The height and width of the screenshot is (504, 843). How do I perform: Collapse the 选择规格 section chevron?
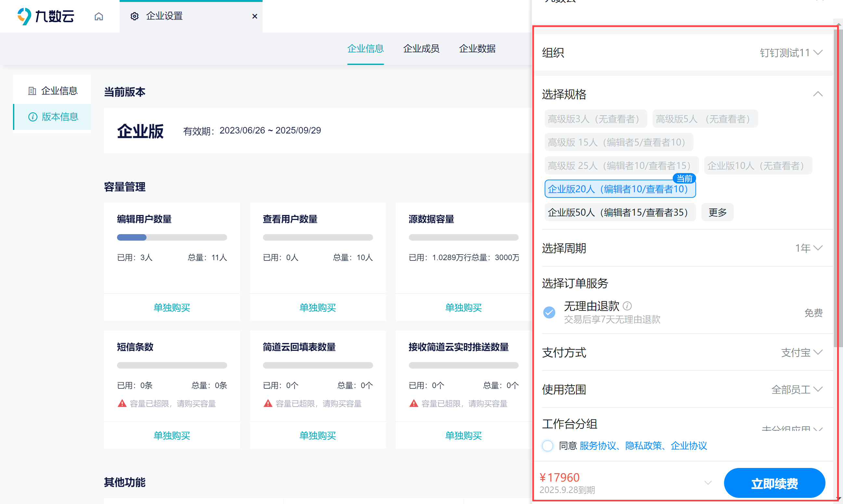coord(818,94)
